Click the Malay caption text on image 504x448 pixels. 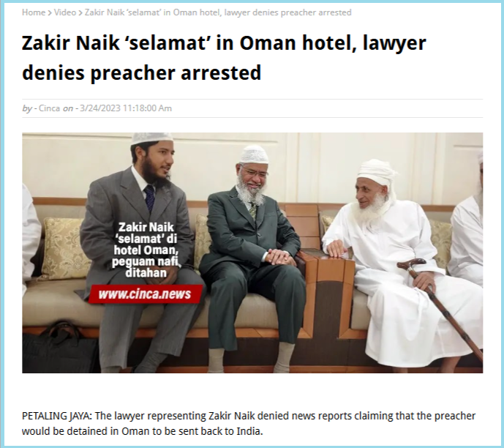tap(146, 250)
